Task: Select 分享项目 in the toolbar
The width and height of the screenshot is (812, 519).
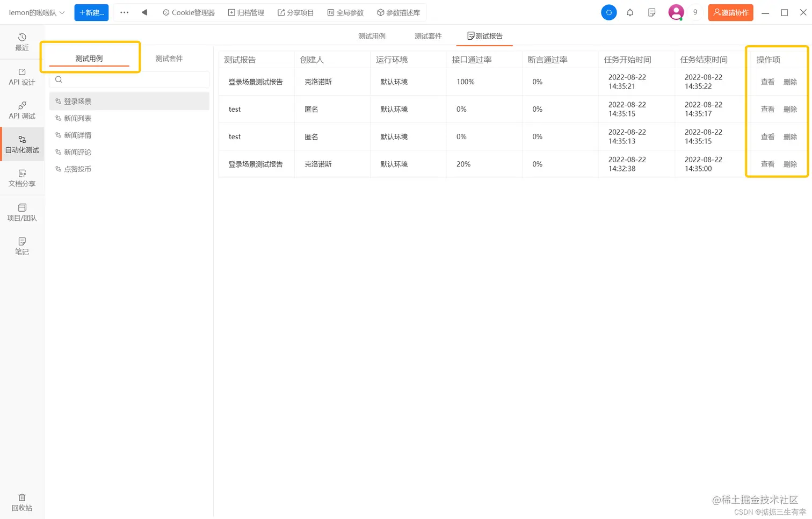Action: pos(296,12)
